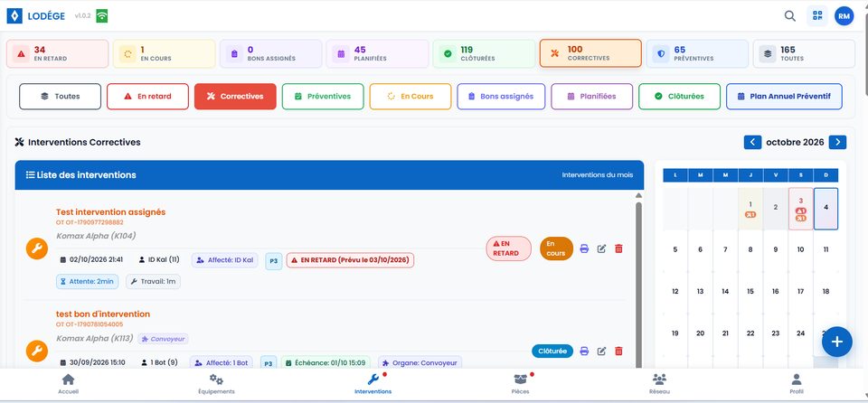Image resolution: width=868 pixels, height=403 pixels.
Task: Select the Préventives filter tab
Action: [323, 97]
